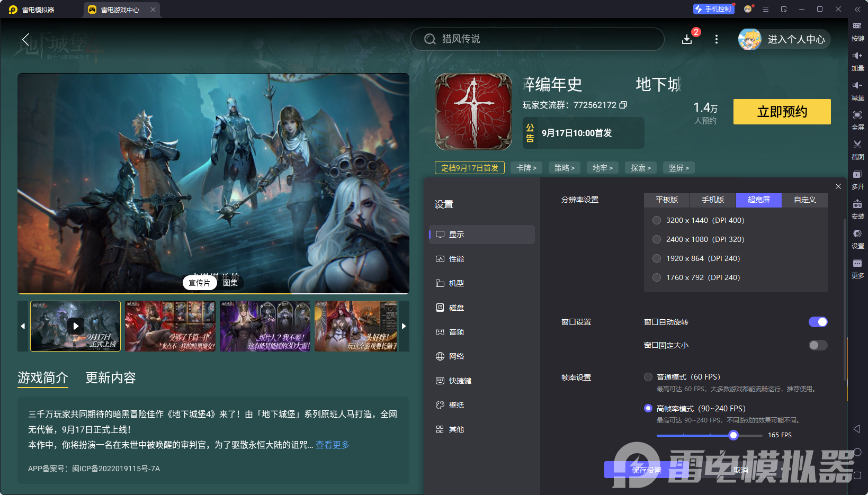Open the hamburger menu in title bar
The width and height of the screenshot is (868, 495).
pyautogui.click(x=766, y=9)
